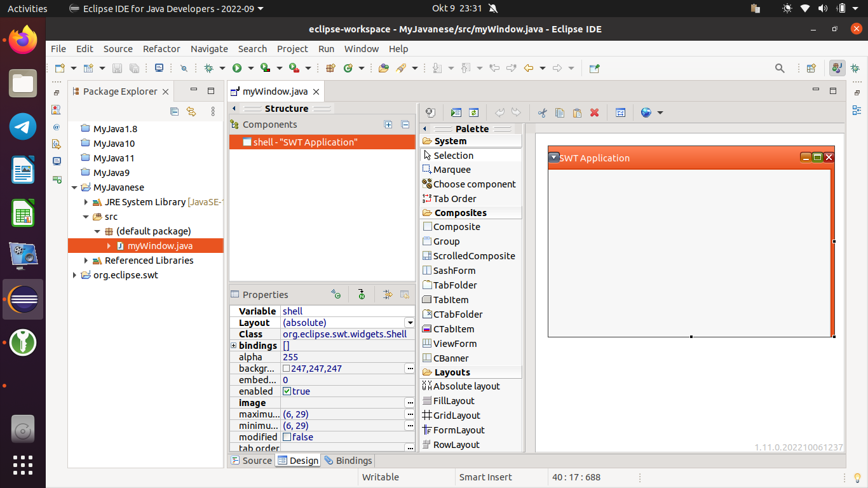Click the Cut scissors icon in designer
This screenshot has width=868, height=488.
click(x=542, y=112)
